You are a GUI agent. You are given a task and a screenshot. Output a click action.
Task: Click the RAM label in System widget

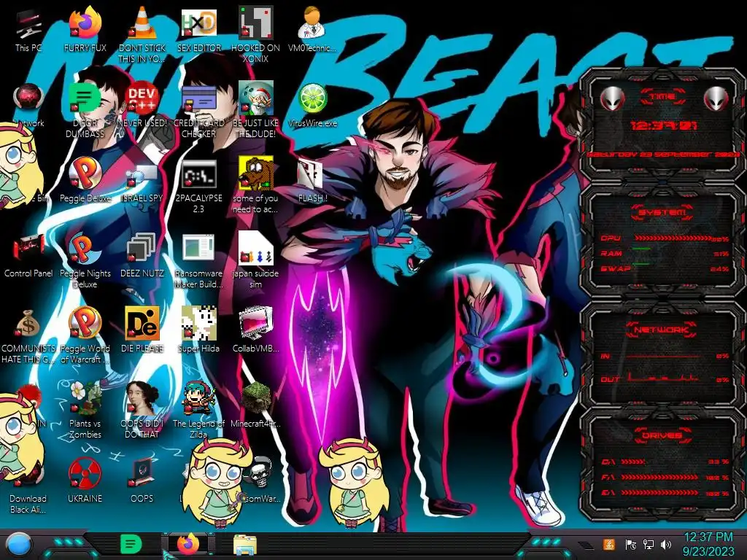(611, 253)
